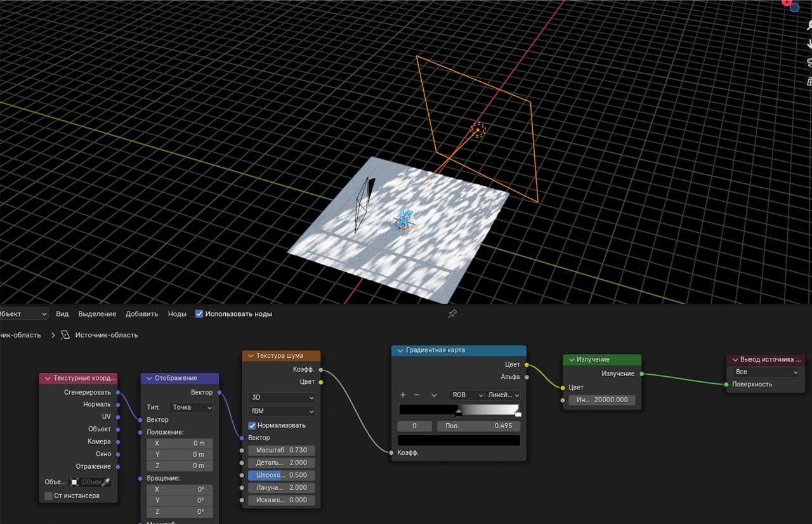This screenshot has height=524, width=812.
Task: Select the orange area light center in viewport
Action: tap(478, 130)
